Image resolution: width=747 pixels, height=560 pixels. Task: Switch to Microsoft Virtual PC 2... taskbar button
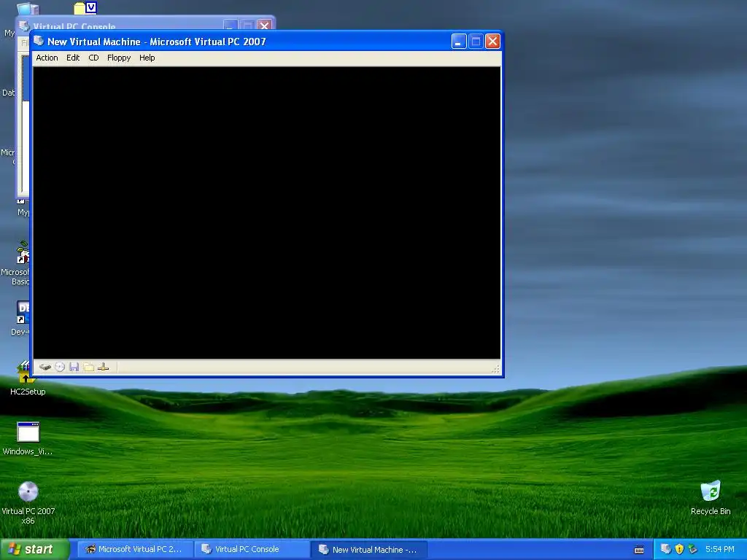pyautogui.click(x=134, y=550)
